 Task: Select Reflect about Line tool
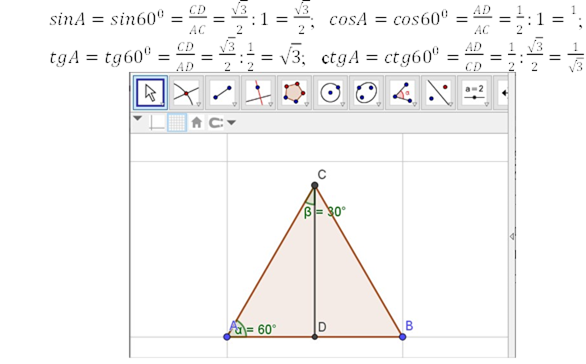tap(438, 93)
